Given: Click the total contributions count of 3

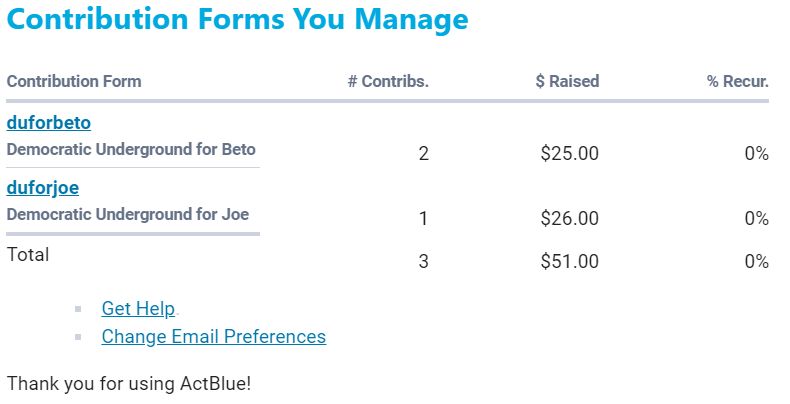Looking at the screenshot, I should [x=423, y=262].
